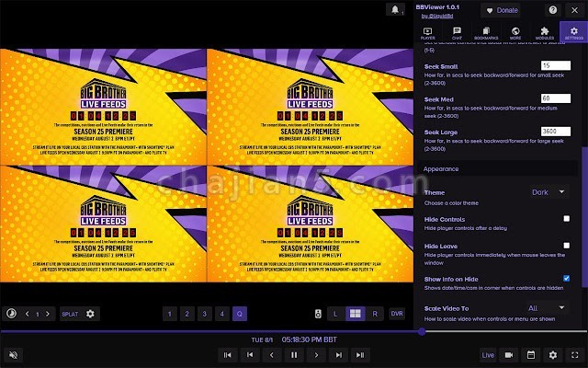The height and width of the screenshot is (368, 588).
Task: Click the muted volume icon
Action: coord(13,355)
